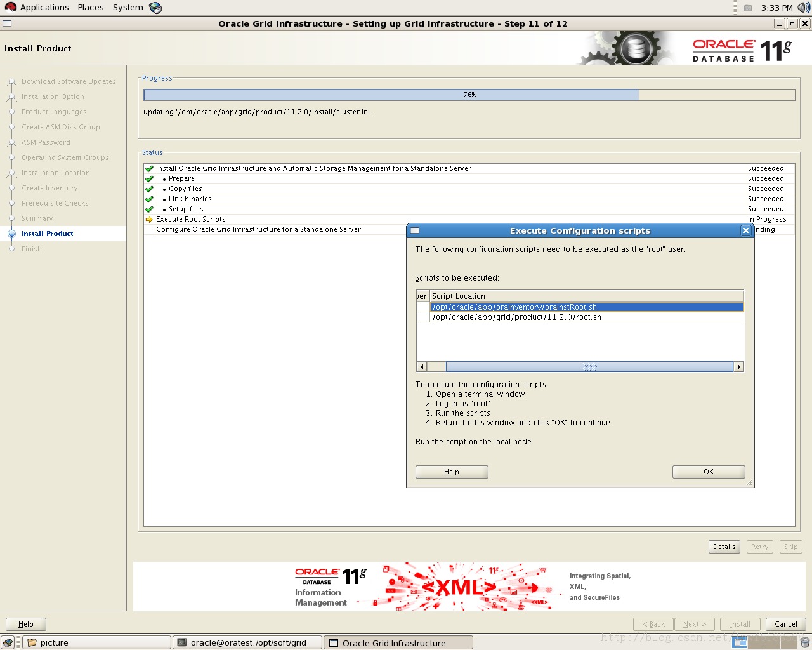
Task: Click the 3:33 PM clock
Action: 777,8
